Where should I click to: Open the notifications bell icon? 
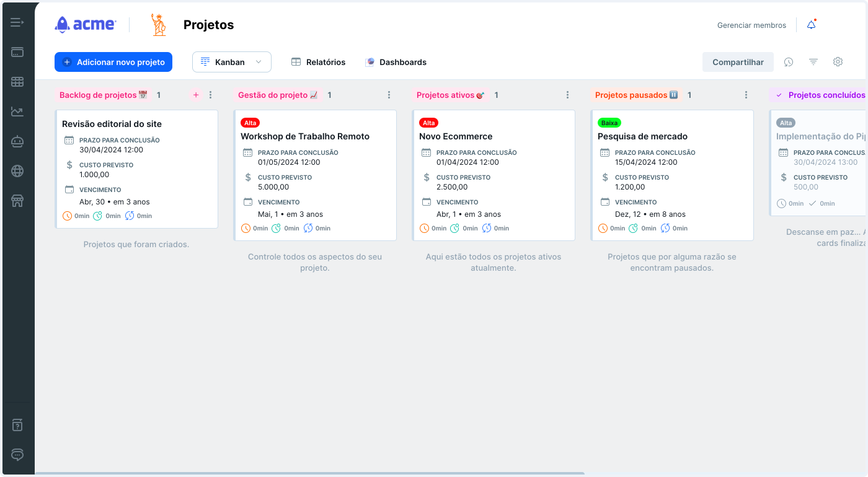(x=811, y=24)
